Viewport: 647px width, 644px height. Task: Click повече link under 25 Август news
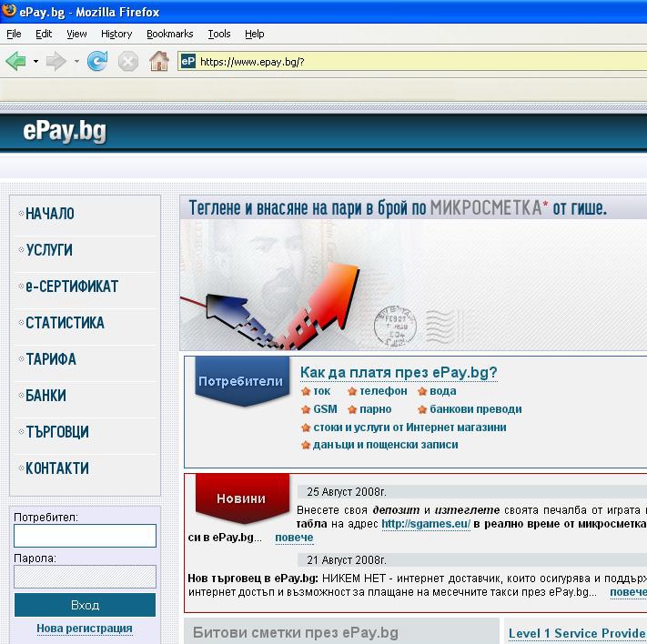pyautogui.click(x=294, y=538)
